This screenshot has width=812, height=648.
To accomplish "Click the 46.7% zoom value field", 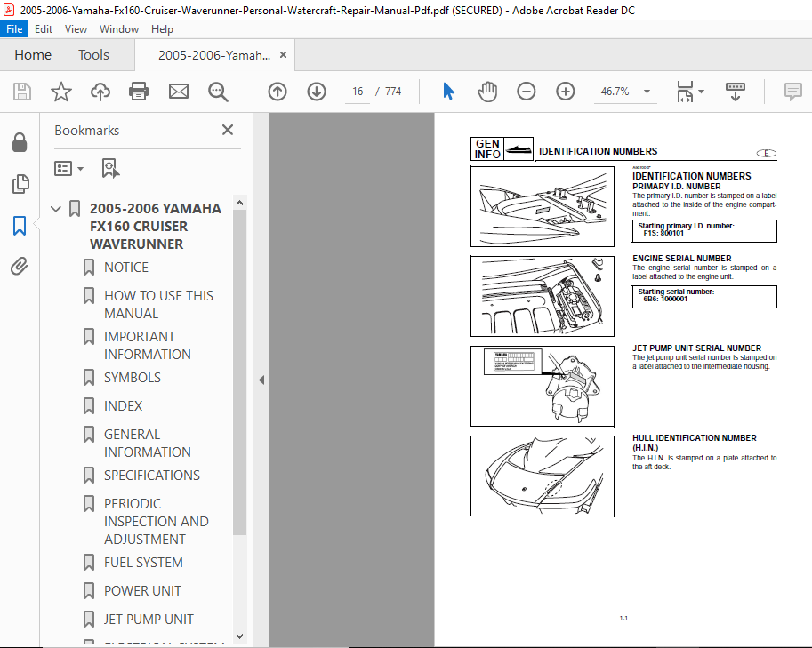I will coord(615,92).
